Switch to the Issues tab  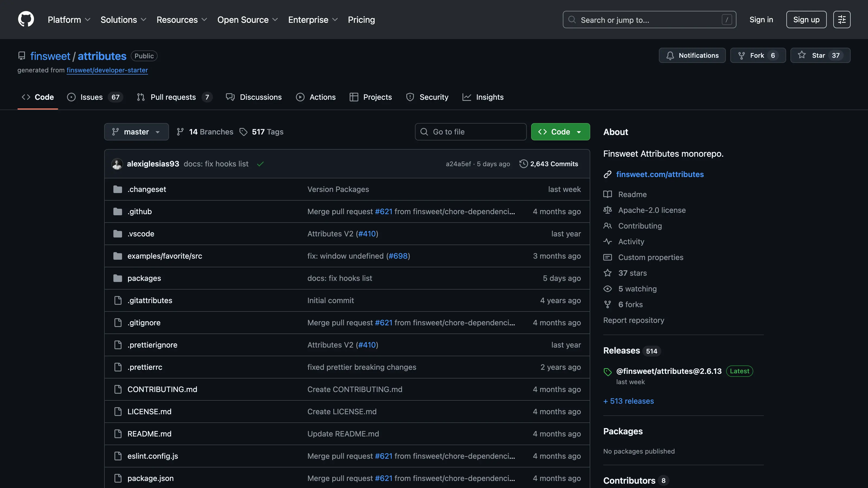(95, 97)
